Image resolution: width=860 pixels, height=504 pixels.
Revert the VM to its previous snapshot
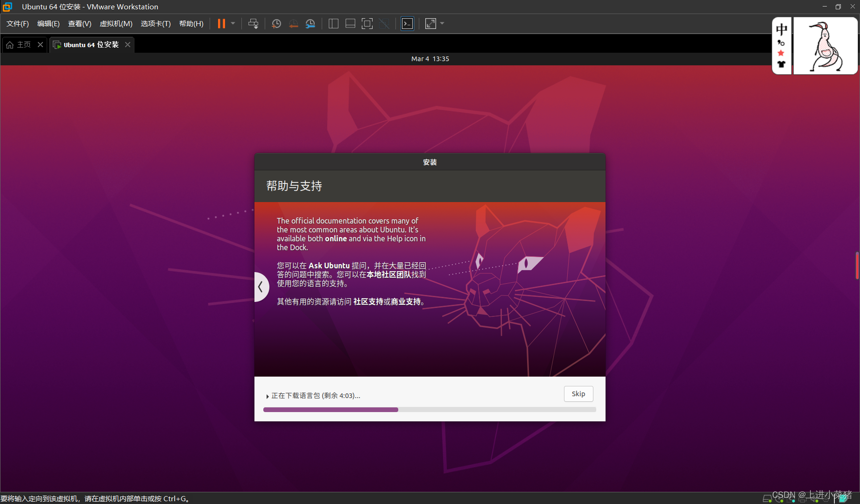click(293, 24)
